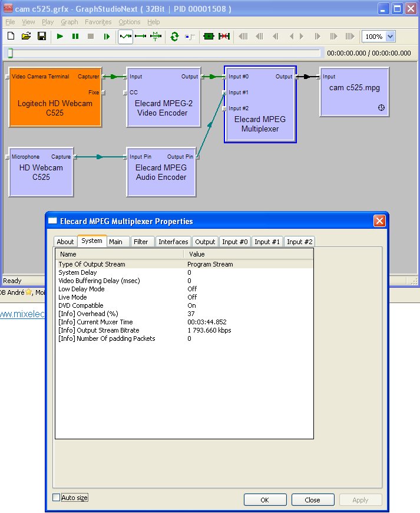Click the System Delay row
Image resolution: width=420 pixels, height=513 pixels.
tap(184, 272)
